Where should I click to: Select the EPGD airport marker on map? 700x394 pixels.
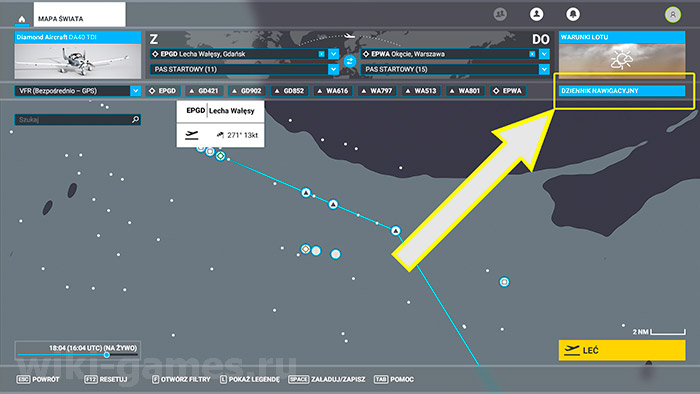coord(220,156)
